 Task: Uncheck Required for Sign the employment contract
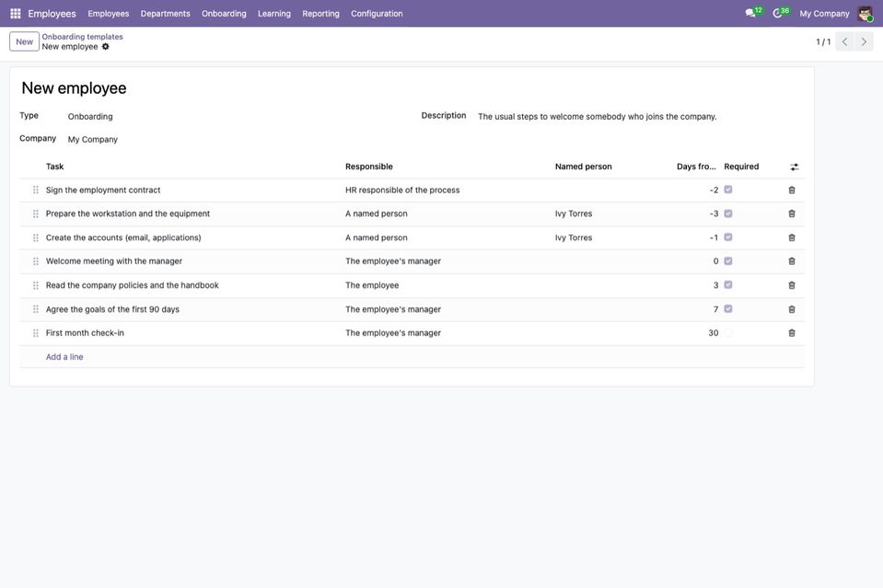[728, 190]
